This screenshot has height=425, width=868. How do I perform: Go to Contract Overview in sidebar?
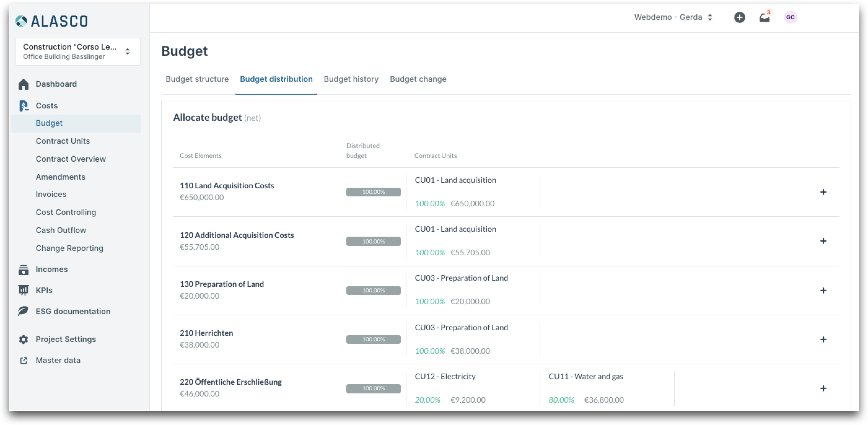pyautogui.click(x=71, y=159)
